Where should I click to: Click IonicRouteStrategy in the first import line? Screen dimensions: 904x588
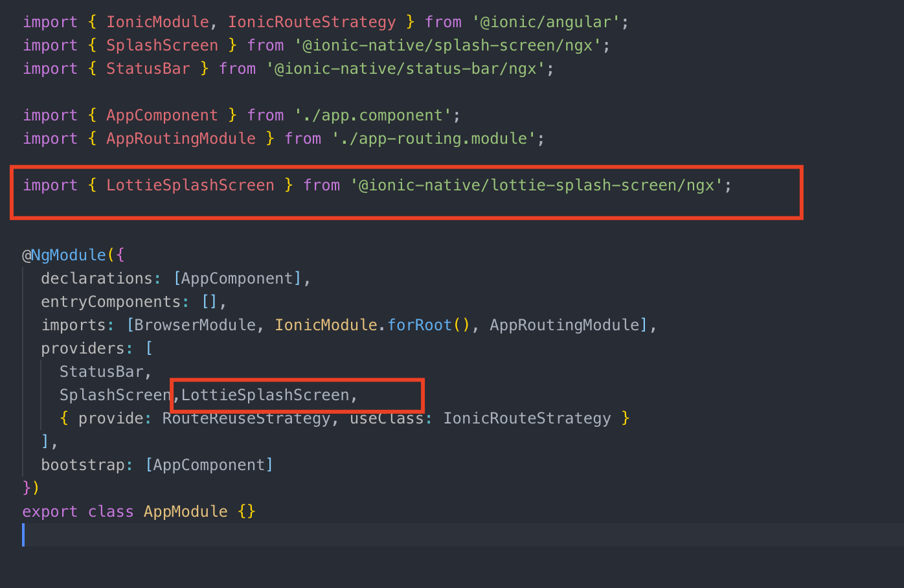coord(311,22)
